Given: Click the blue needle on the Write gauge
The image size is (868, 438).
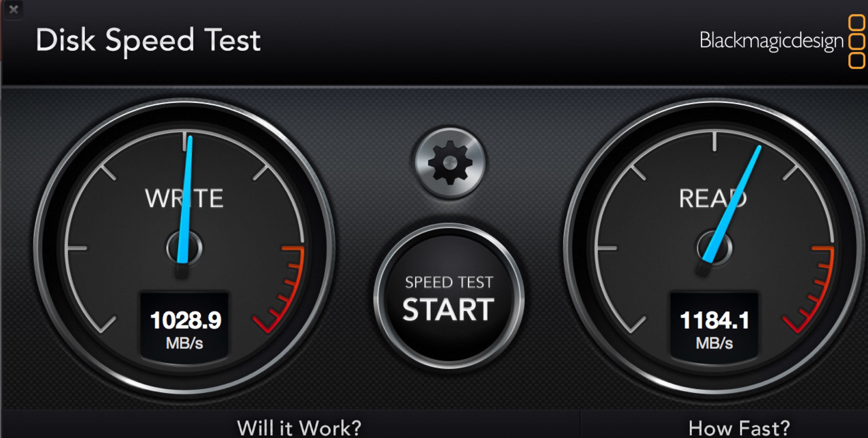Looking at the screenshot, I should pyautogui.click(x=186, y=200).
